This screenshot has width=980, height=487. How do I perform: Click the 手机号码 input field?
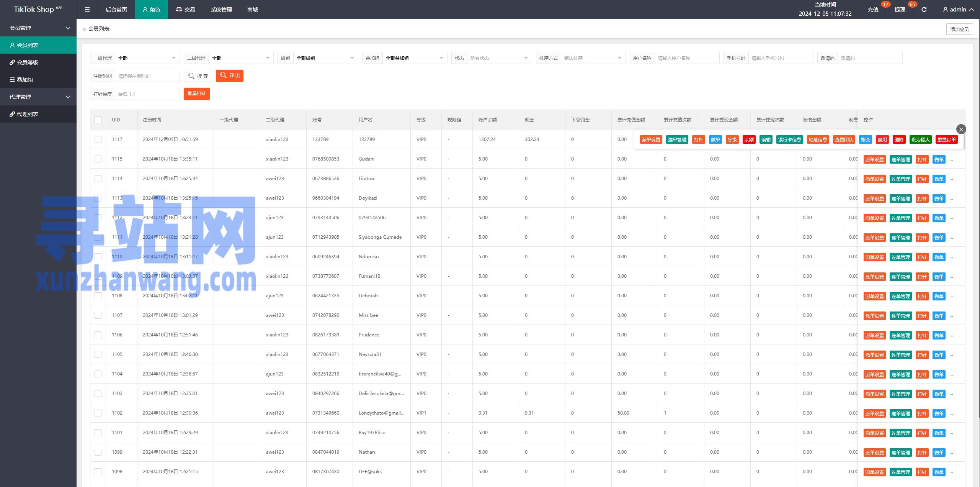coord(780,58)
